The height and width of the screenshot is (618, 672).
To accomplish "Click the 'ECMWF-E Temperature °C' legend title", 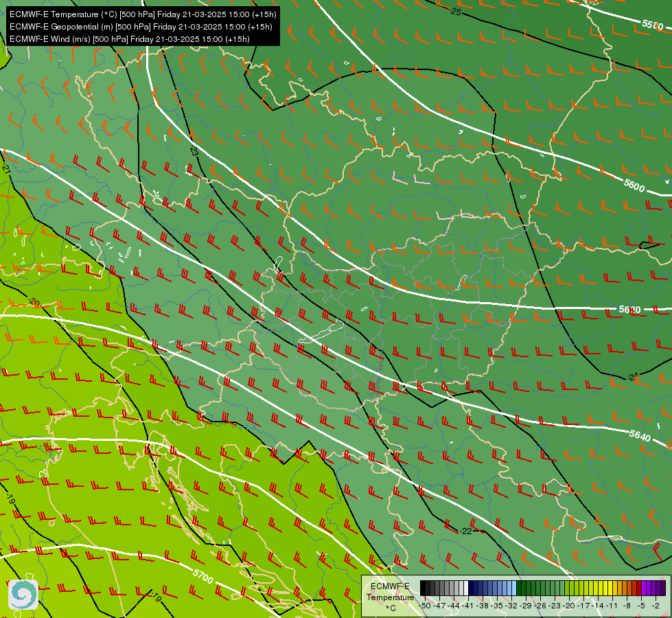I will point(390,597).
